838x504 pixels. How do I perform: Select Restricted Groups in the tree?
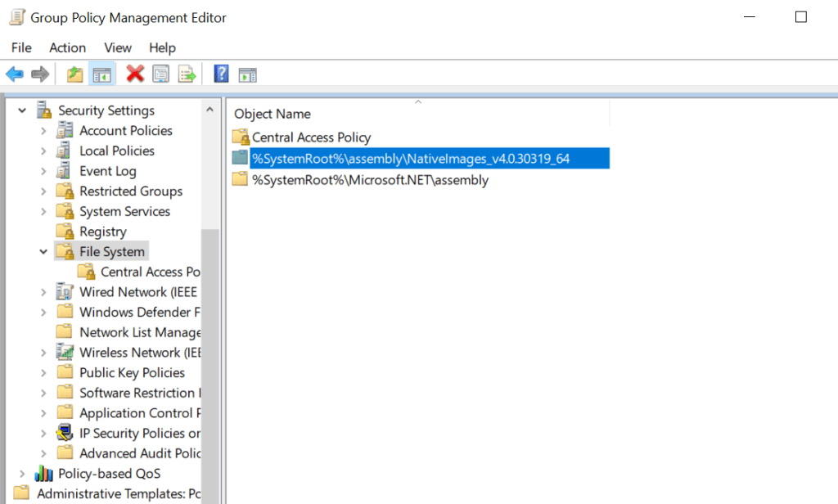tap(130, 191)
